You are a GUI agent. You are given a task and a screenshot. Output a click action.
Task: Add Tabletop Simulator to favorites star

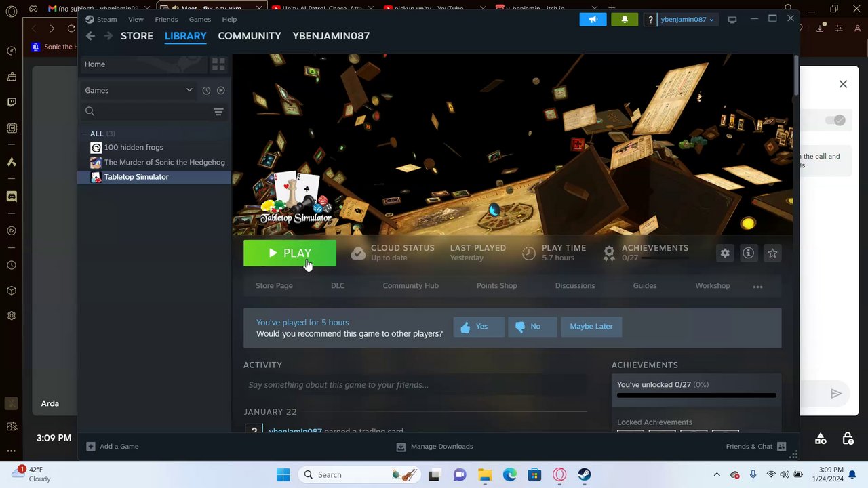[x=772, y=253]
